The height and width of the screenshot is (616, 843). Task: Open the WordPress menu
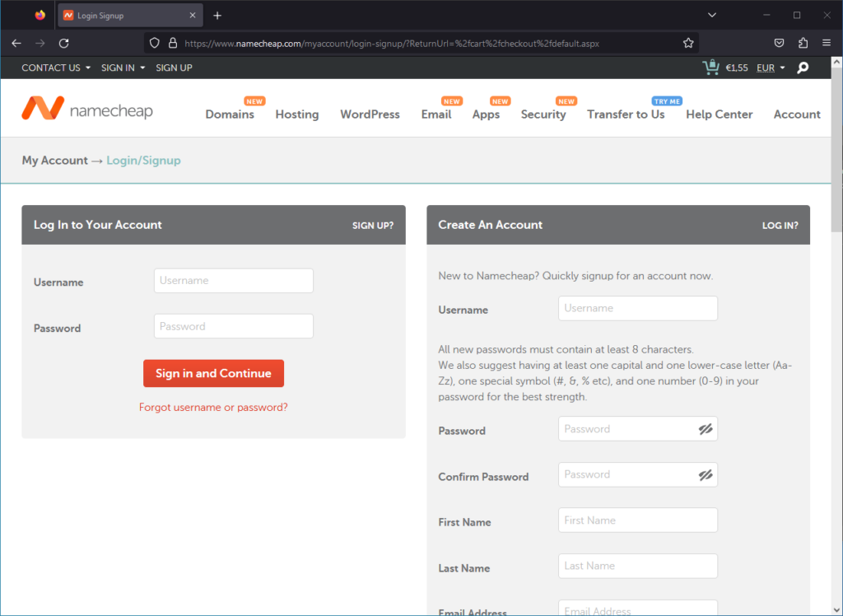[x=370, y=114]
